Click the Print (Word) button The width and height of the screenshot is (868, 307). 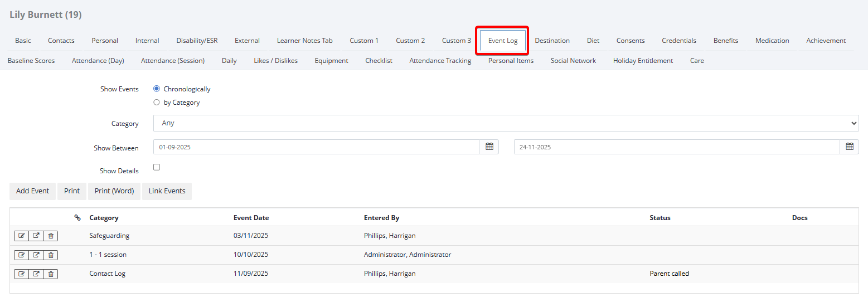pos(114,191)
